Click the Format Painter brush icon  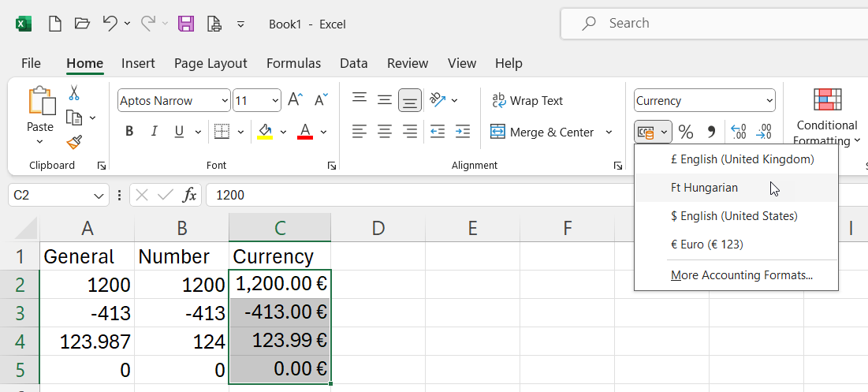[x=74, y=142]
